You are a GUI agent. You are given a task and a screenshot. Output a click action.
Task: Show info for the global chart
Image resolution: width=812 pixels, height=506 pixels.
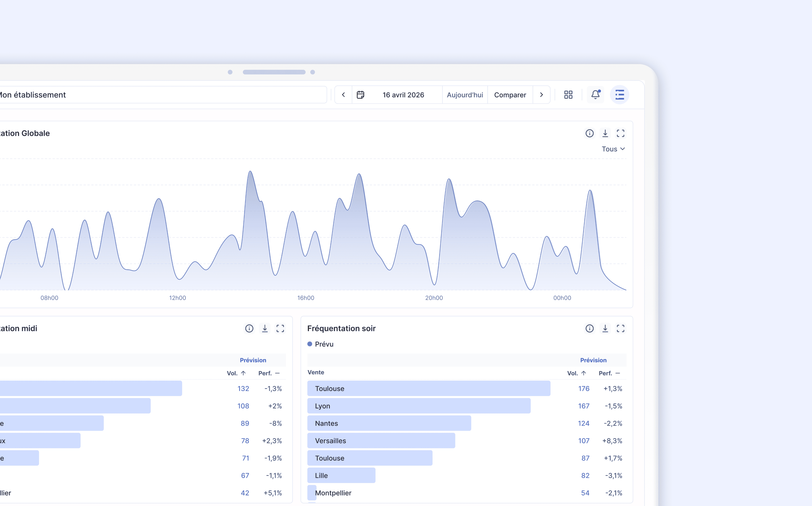tap(589, 133)
